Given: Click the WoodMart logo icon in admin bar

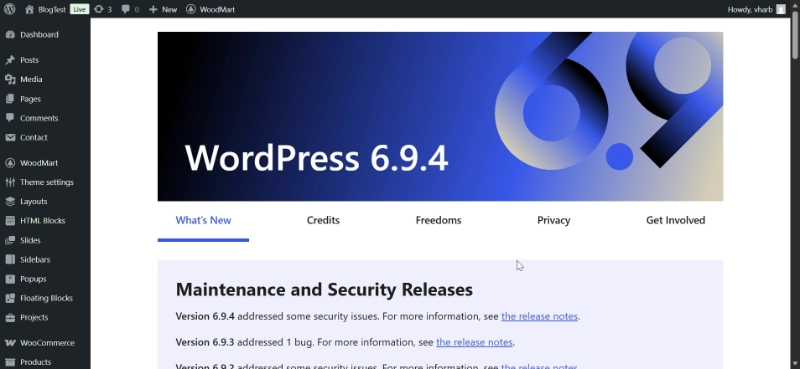Looking at the screenshot, I should coord(191,9).
